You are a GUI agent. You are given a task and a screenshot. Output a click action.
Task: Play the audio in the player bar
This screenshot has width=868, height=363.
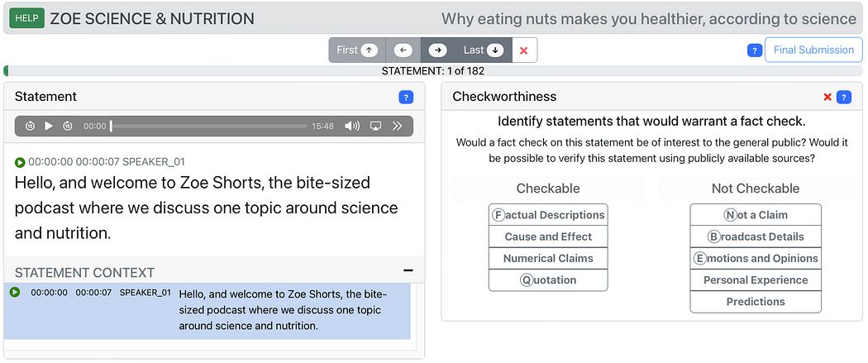(x=49, y=127)
